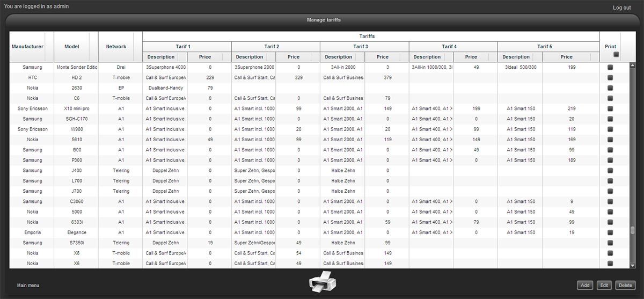Click the Tarif 3 group header
This screenshot has width=644, height=299.
tap(364, 47)
